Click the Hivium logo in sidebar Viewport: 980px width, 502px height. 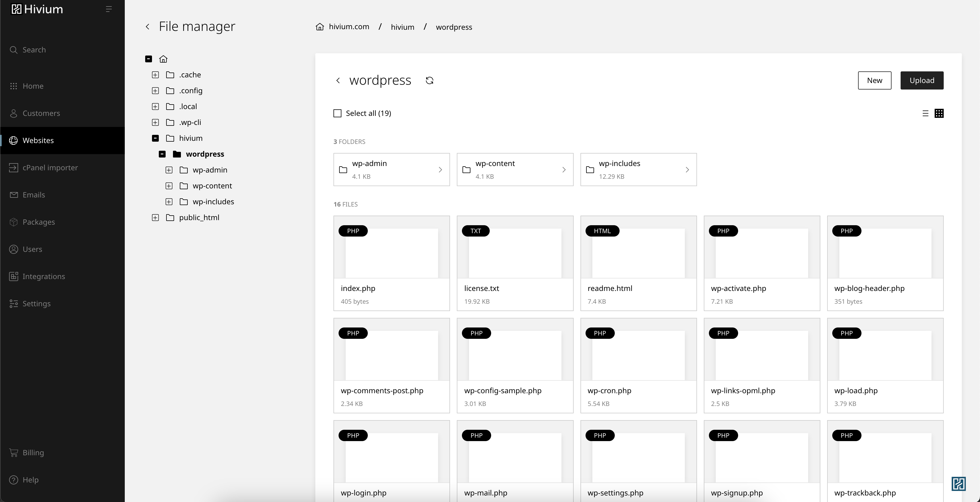(x=37, y=9)
